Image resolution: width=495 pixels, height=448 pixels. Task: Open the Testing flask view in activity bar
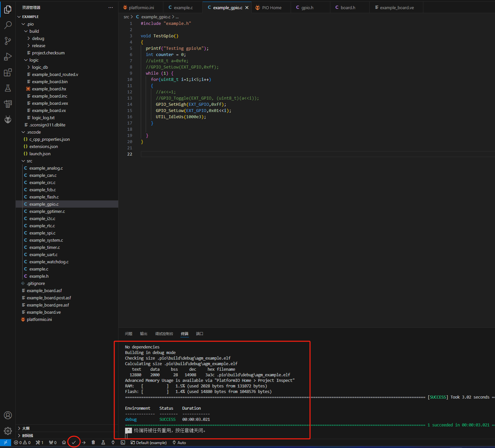click(8, 88)
